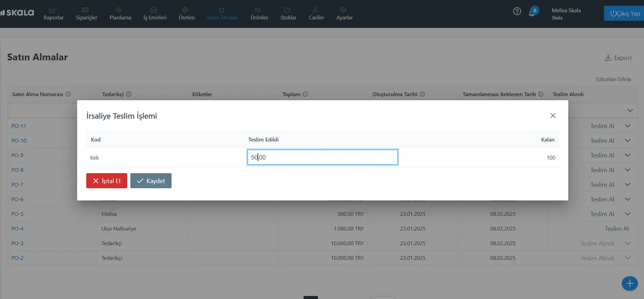Go to Stoklar
This screenshot has width=644, height=299.
(x=288, y=14)
